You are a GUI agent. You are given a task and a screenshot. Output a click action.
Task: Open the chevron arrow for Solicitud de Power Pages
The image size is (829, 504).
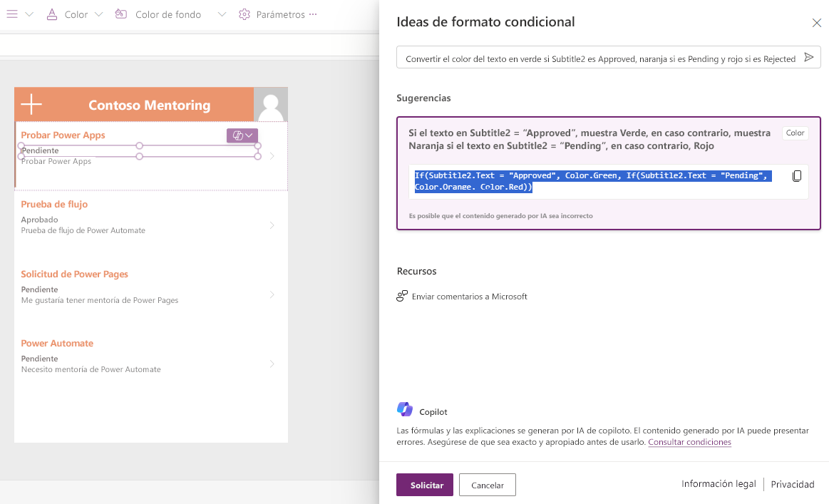point(272,294)
